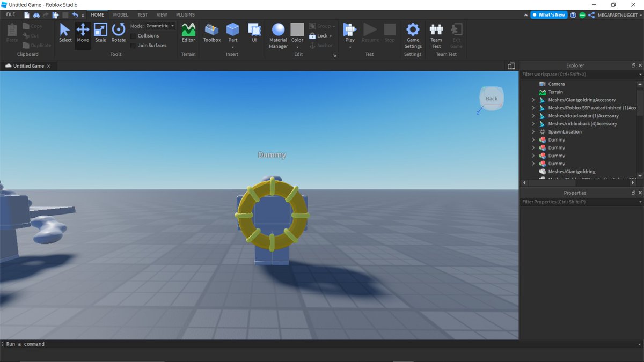
Task: Open the MEGAFARTNUGGET account dropdown
Action: [619, 15]
